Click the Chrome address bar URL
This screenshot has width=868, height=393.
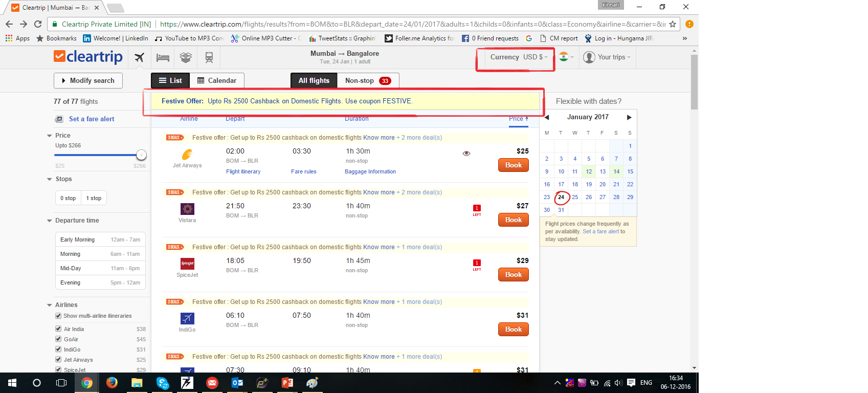(413, 24)
